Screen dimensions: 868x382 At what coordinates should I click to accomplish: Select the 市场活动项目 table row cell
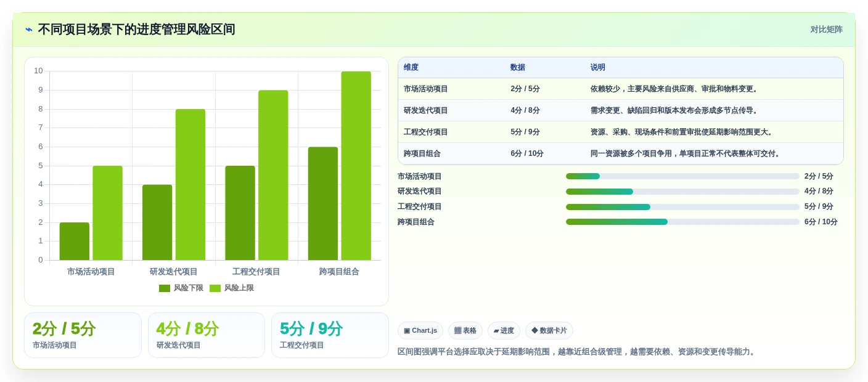(x=426, y=89)
